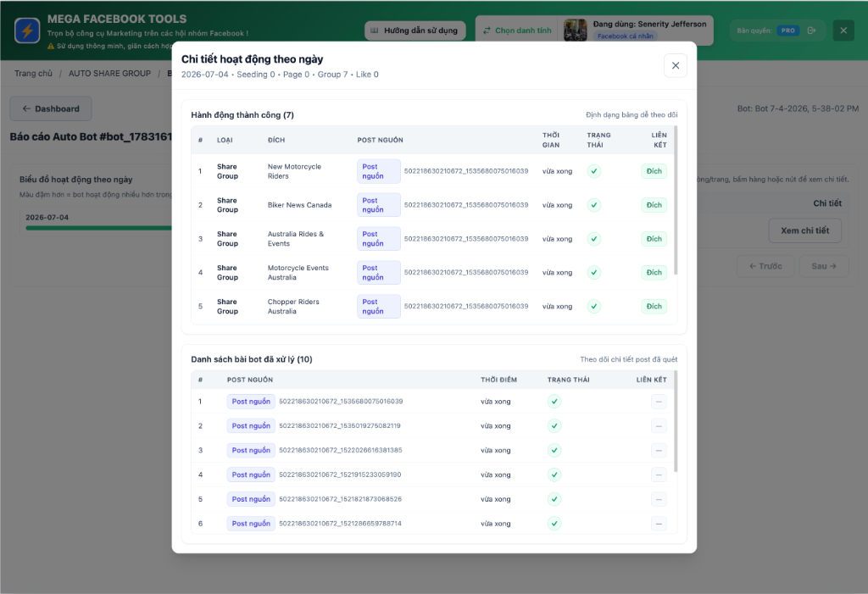Click success check icon for Chopper Riders Australia
The width and height of the screenshot is (868, 594).
[594, 306]
